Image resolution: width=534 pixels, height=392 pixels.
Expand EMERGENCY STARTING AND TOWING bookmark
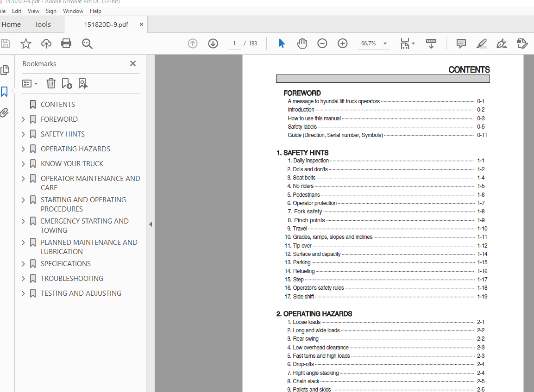23,222
